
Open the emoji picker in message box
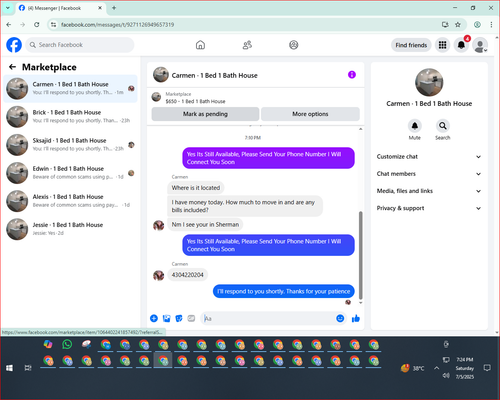point(340,318)
